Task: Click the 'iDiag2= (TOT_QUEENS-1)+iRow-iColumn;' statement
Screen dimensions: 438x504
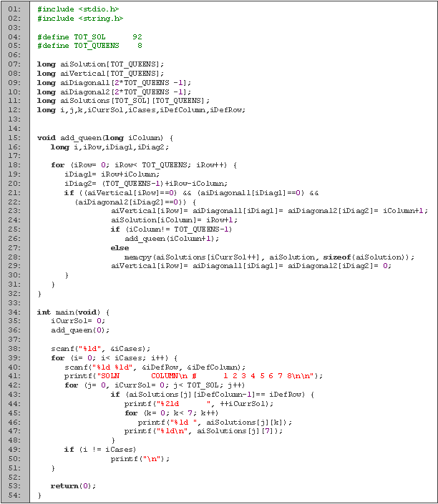Action: point(146,183)
